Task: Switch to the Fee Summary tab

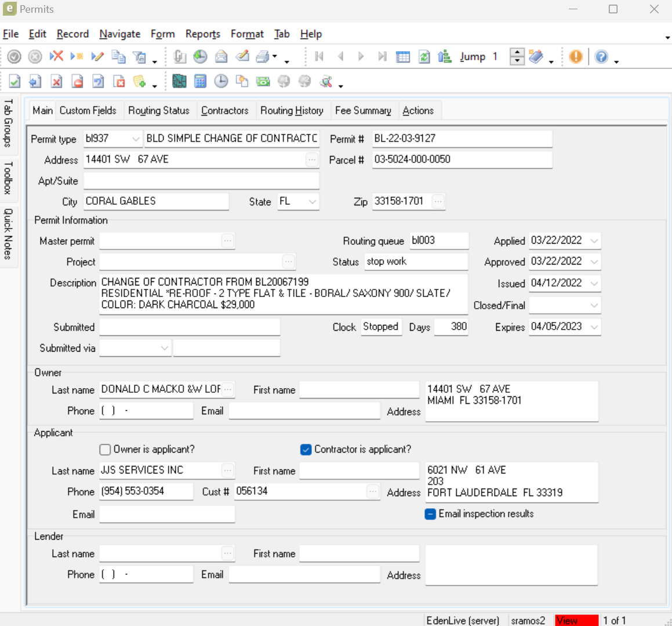Action: pyautogui.click(x=363, y=110)
